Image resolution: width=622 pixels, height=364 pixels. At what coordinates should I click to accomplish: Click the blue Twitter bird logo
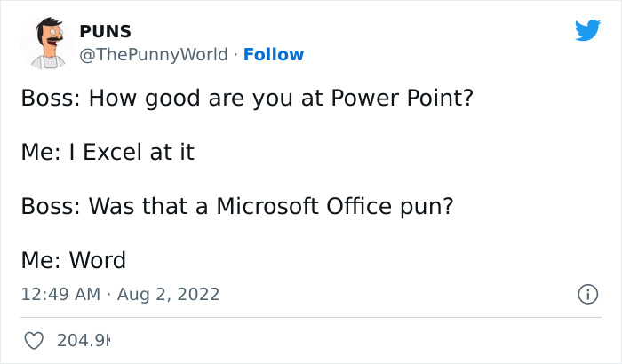pos(587,29)
